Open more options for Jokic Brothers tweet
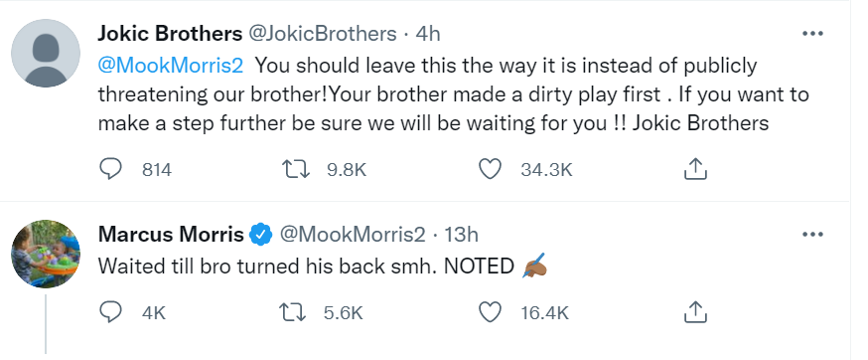The image size is (868, 360). (x=812, y=34)
